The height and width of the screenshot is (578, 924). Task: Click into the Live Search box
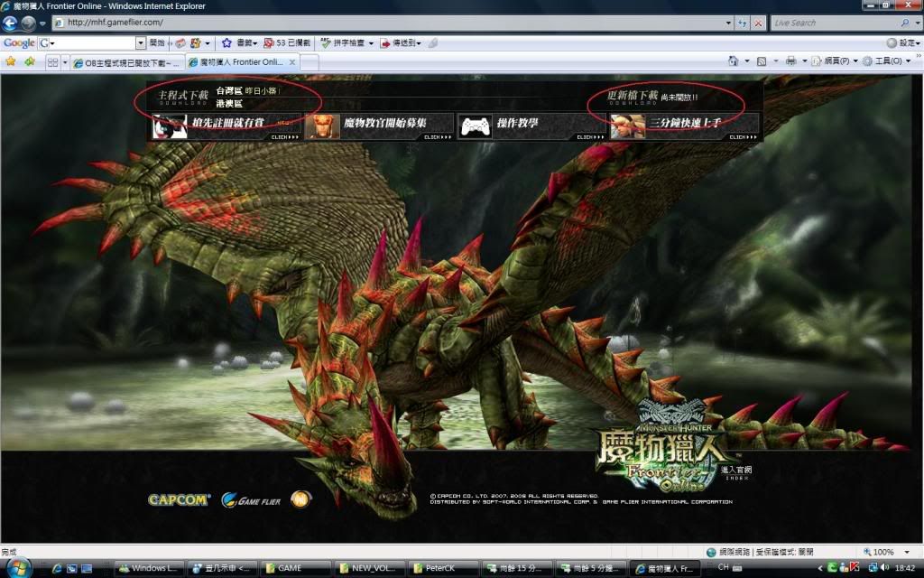click(835, 23)
